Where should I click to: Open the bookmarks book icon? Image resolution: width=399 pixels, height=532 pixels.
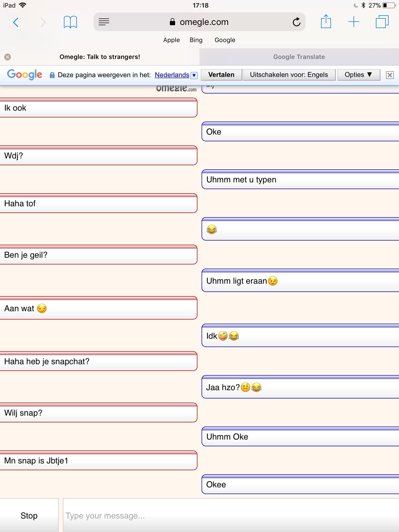coord(70,22)
